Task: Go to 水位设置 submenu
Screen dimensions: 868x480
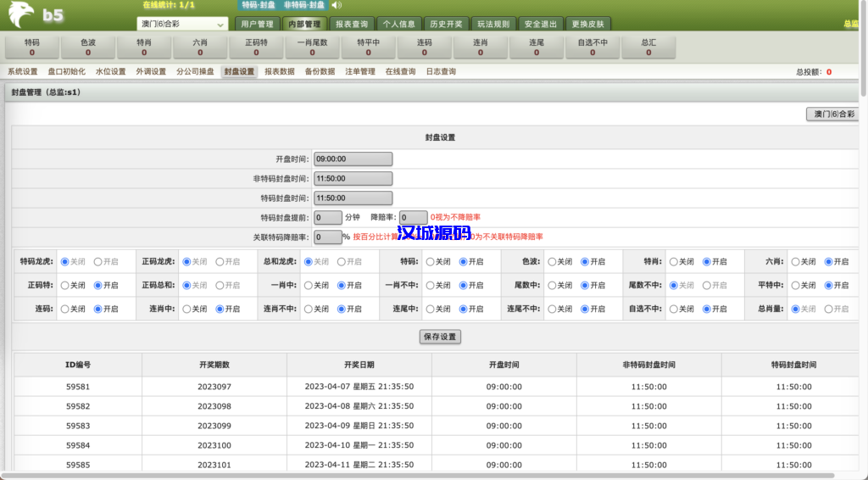Action: coord(111,71)
